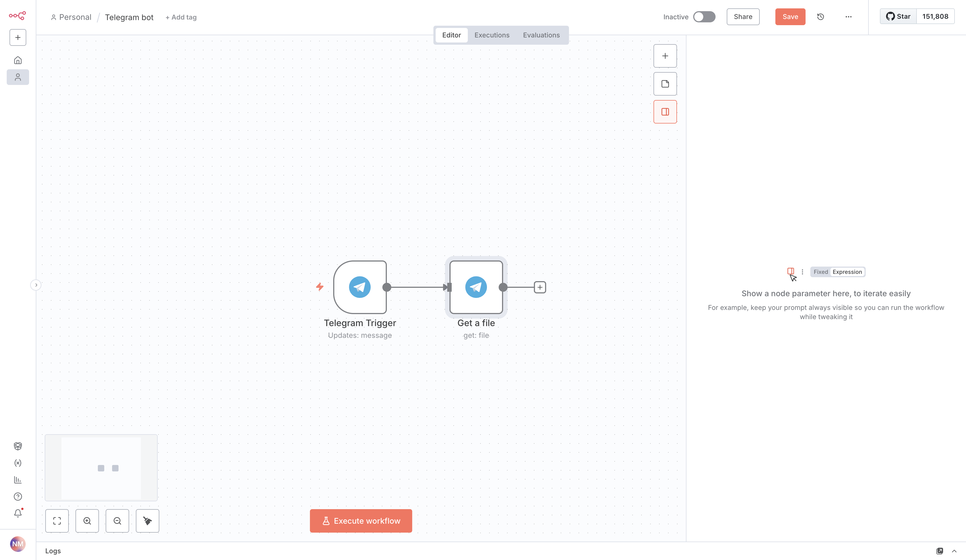This screenshot has width=966, height=560.
Task: Open the three-dot workflow options menu
Action: point(848,17)
